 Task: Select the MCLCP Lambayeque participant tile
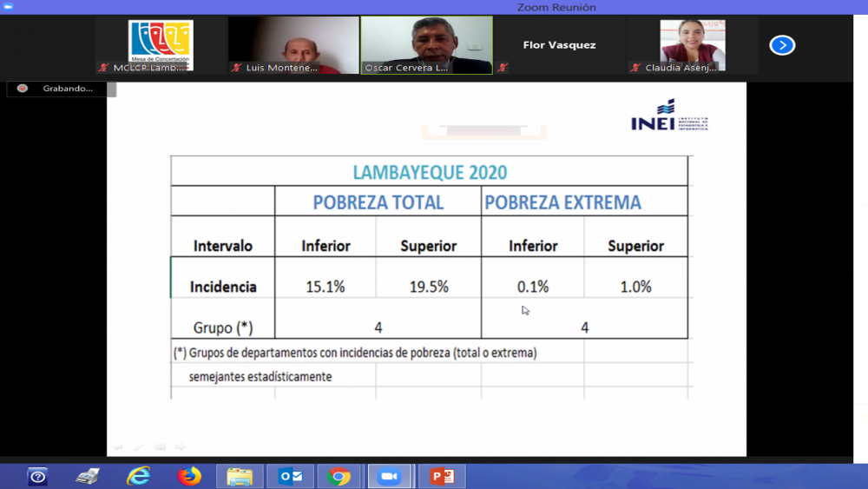tap(161, 44)
